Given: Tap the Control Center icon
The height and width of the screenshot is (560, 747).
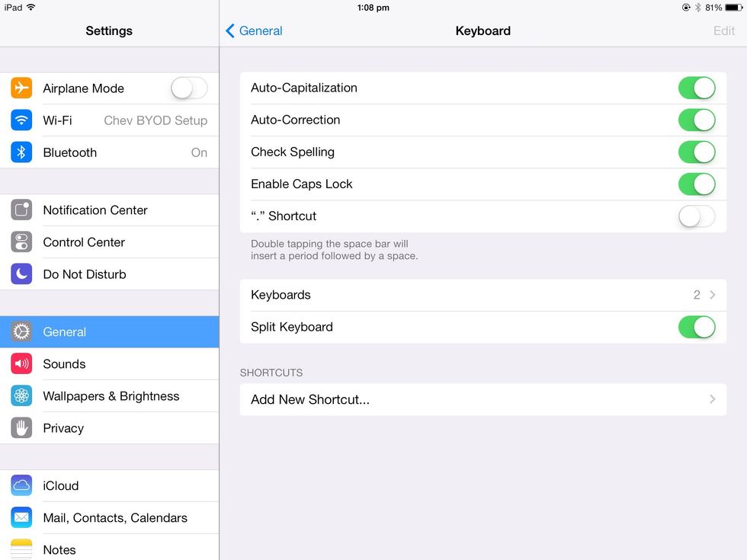Looking at the screenshot, I should pos(21,242).
